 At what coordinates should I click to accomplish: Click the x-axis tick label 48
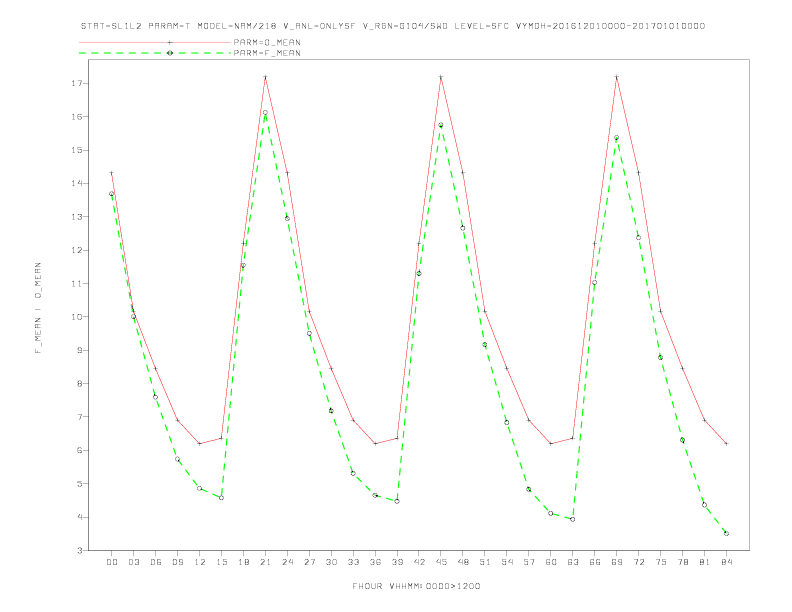point(463,562)
